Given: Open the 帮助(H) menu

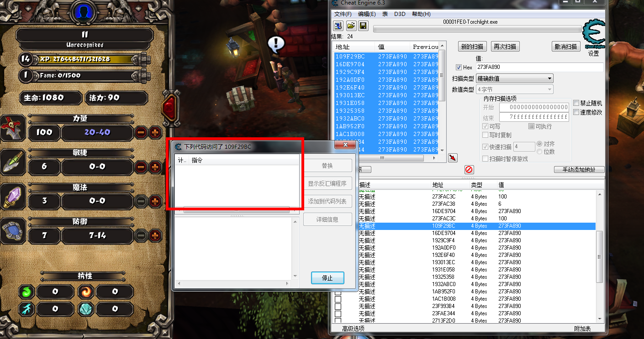Looking at the screenshot, I should 421,14.
